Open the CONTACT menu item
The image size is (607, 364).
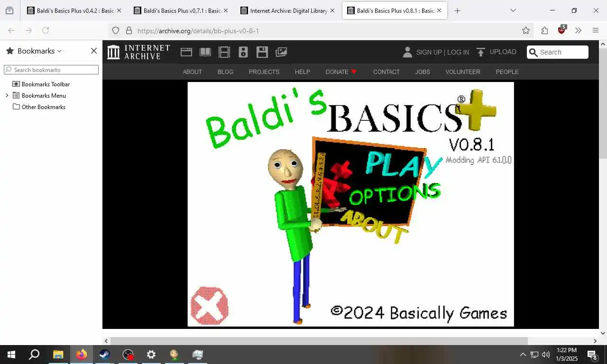point(386,72)
